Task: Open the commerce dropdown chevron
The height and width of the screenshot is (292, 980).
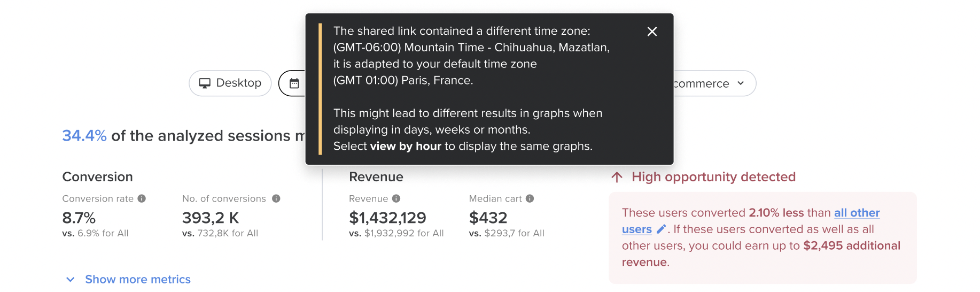Action: point(741,83)
